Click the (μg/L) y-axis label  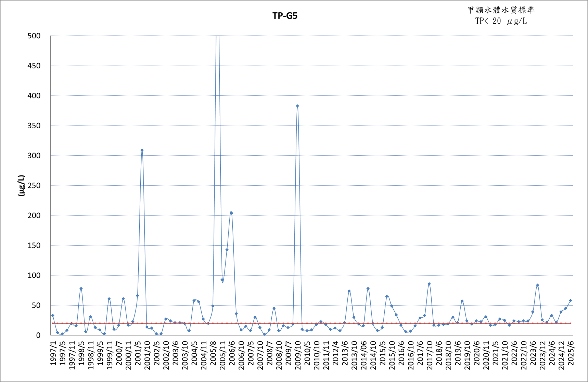(22, 185)
